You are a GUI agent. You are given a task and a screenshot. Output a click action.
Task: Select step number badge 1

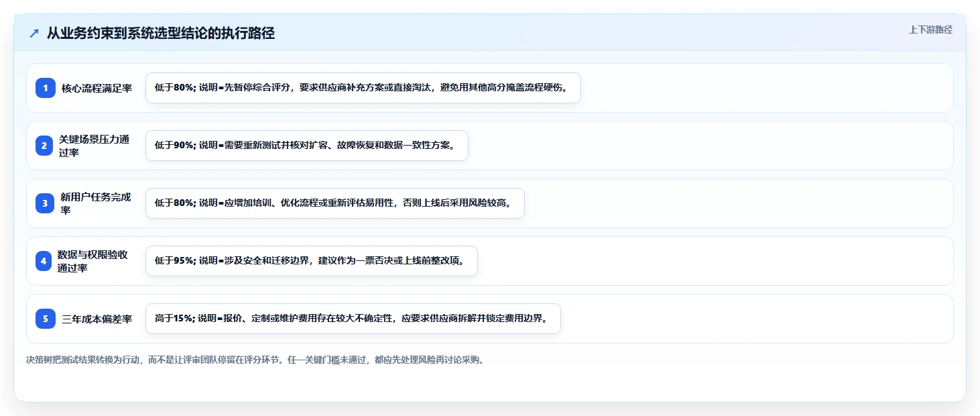46,88
